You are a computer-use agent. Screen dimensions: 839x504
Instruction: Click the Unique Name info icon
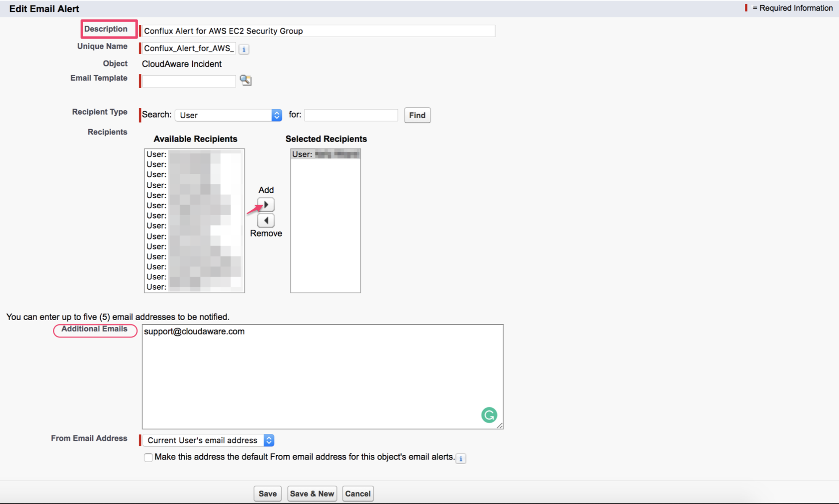coord(244,49)
